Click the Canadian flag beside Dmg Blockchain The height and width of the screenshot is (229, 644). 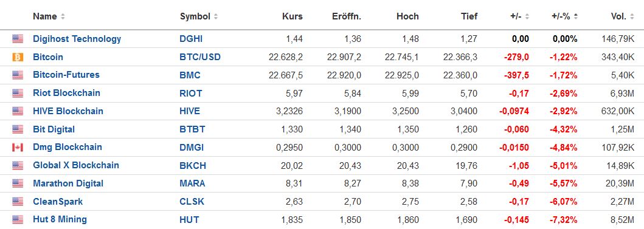(18, 148)
